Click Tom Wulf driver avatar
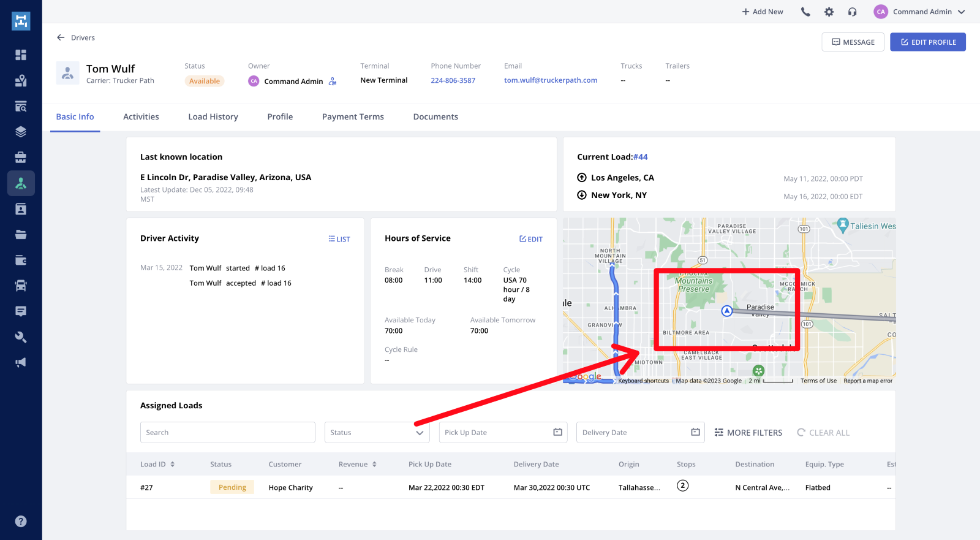The width and height of the screenshot is (980, 540). pos(68,73)
